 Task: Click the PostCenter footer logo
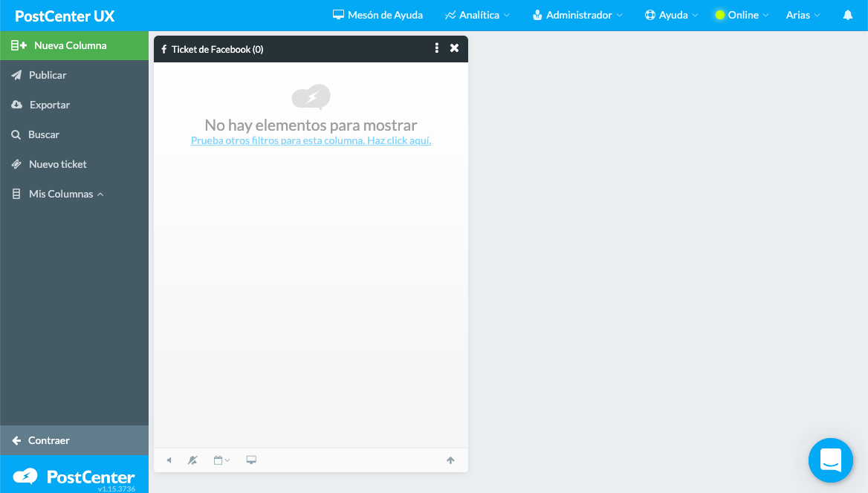[74, 477]
